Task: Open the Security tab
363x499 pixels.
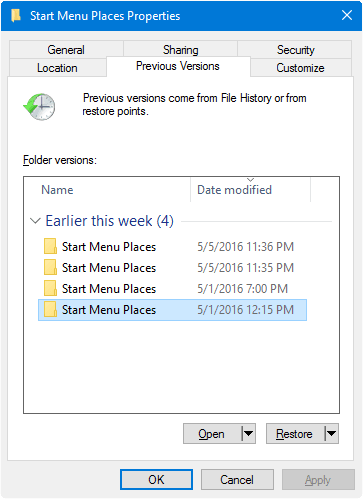Action: click(x=295, y=50)
